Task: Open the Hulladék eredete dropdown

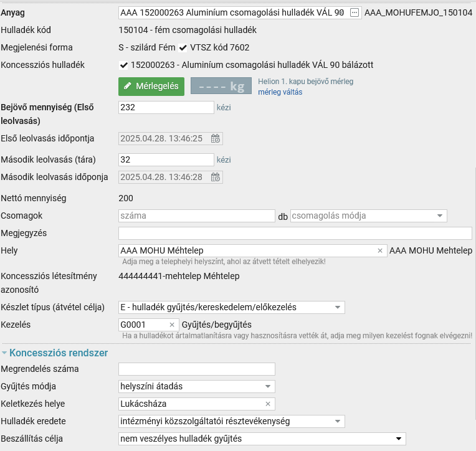Action: click(232, 422)
